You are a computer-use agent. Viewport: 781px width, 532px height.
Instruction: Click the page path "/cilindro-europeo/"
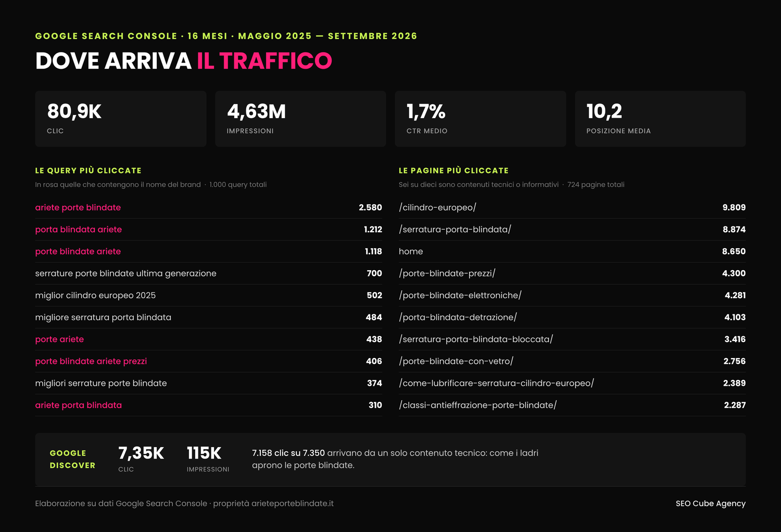(437, 207)
